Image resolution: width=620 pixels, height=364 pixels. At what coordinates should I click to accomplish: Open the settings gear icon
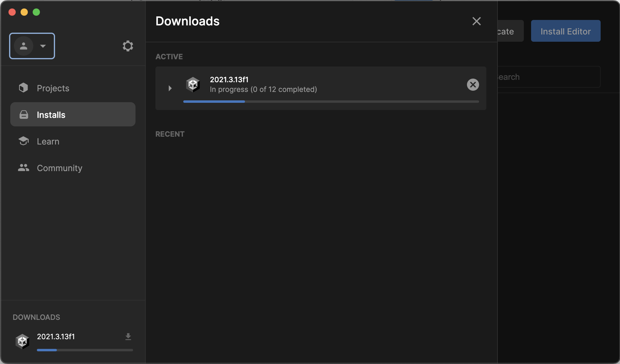click(x=128, y=46)
